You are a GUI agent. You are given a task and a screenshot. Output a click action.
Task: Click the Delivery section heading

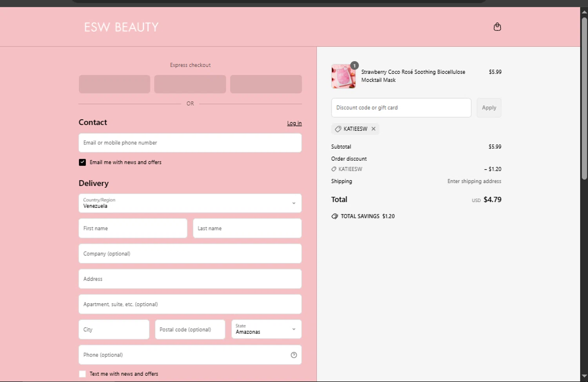coord(94,183)
